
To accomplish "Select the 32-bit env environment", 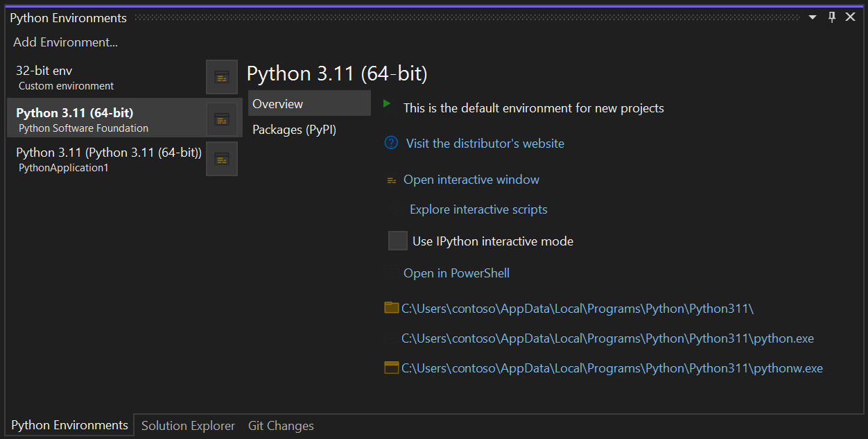I will pyautogui.click(x=106, y=77).
